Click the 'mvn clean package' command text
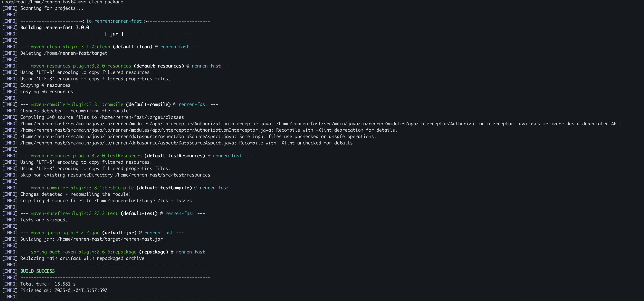Viewport: 644px width, 301px height. tap(101, 2)
